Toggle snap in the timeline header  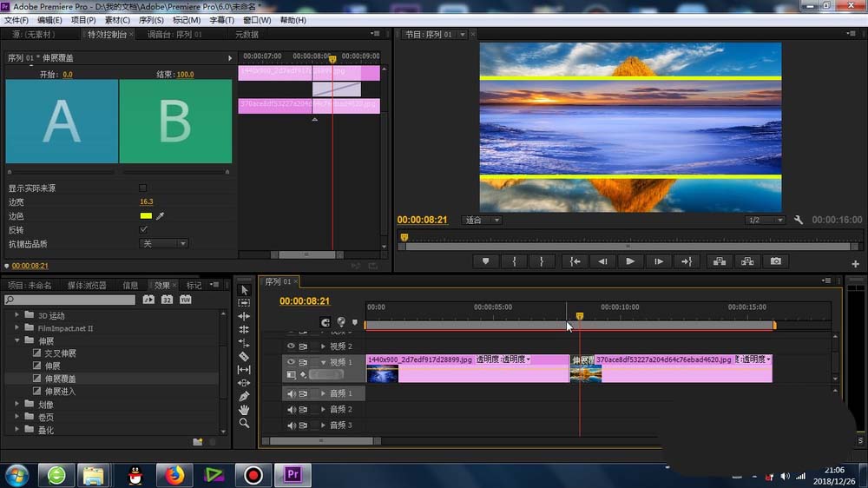[x=325, y=322]
